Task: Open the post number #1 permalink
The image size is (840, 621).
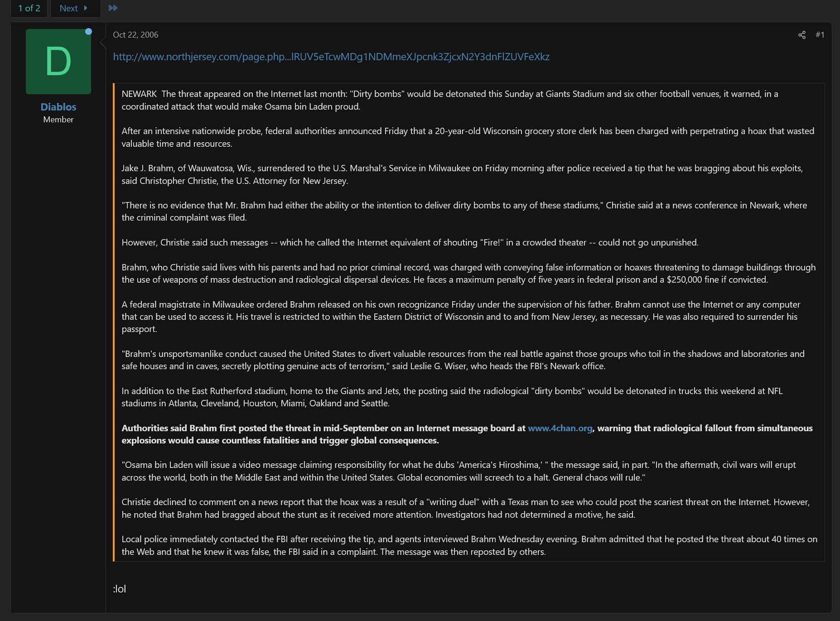Action: [x=820, y=35]
